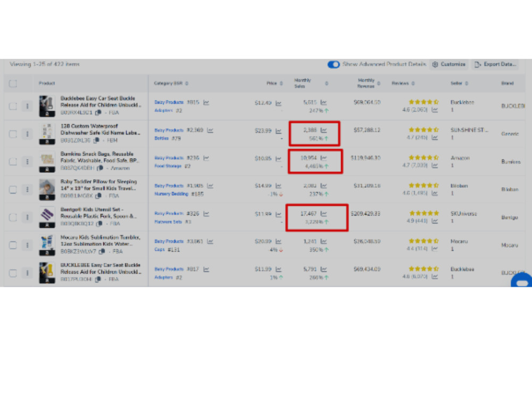532x399 pixels.
Task: Open price chart next to $23.99
Action: coord(278,131)
